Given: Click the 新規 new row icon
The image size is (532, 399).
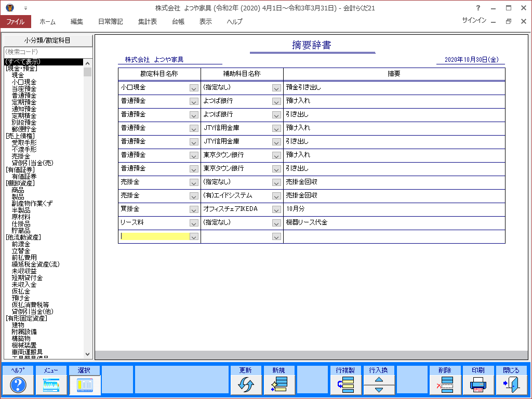Looking at the screenshot, I should click(x=279, y=385).
